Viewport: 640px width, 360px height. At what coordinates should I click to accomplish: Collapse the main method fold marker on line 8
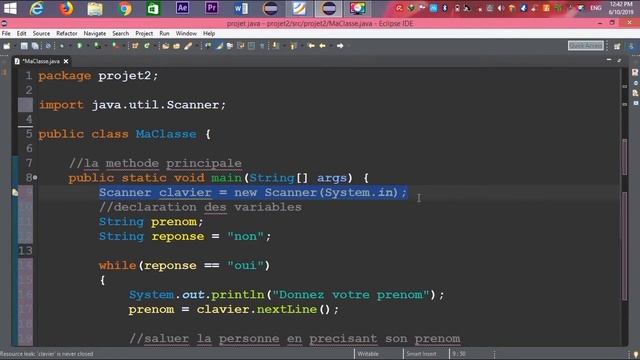click(x=35, y=178)
